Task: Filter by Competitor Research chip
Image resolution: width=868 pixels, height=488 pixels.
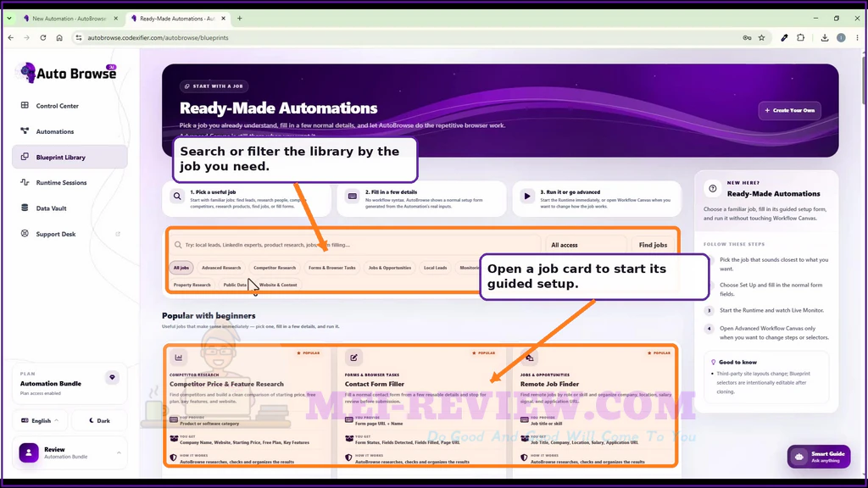Action: click(275, 268)
